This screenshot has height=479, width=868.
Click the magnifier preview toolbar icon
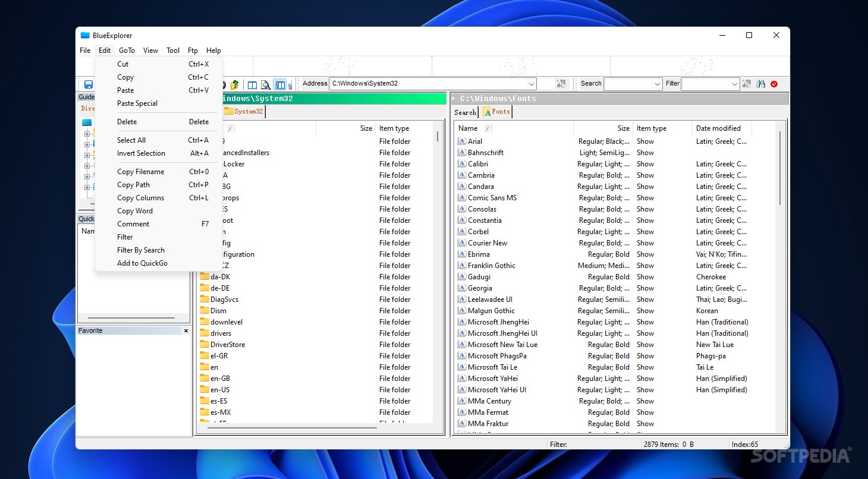266,84
